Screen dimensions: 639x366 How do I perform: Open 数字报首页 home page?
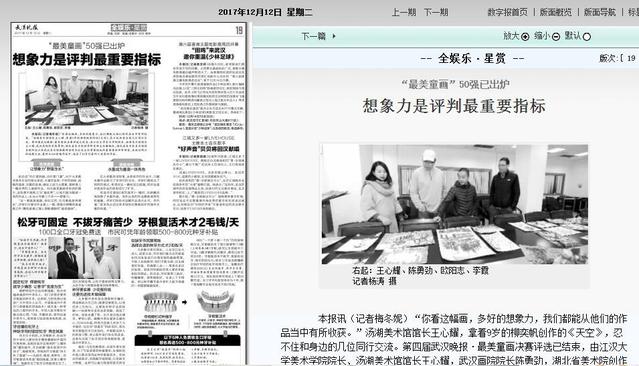[508, 12]
